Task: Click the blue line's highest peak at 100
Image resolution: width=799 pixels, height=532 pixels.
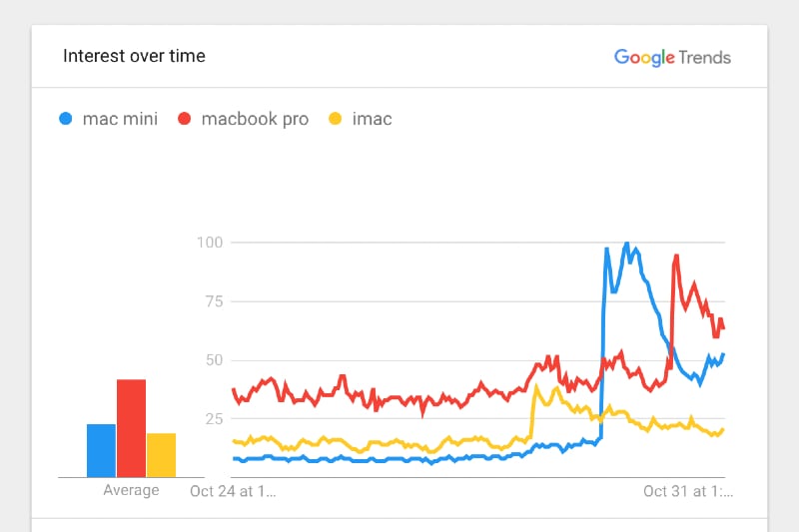Action: (626, 244)
